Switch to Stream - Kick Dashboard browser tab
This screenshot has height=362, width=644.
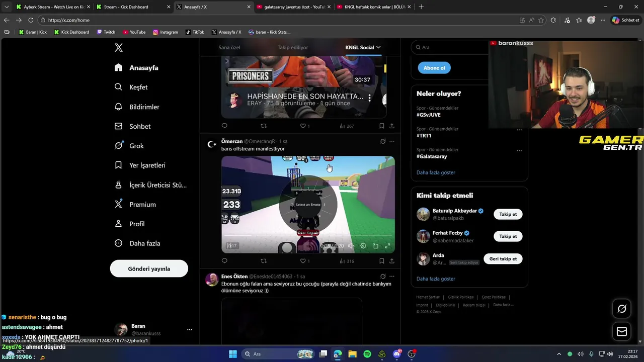tap(133, 7)
